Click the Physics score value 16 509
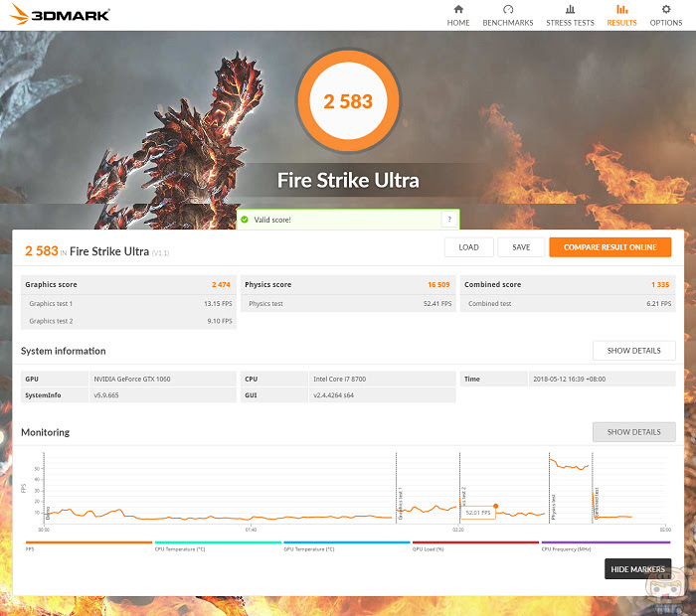This screenshot has height=616, width=696. (438, 284)
